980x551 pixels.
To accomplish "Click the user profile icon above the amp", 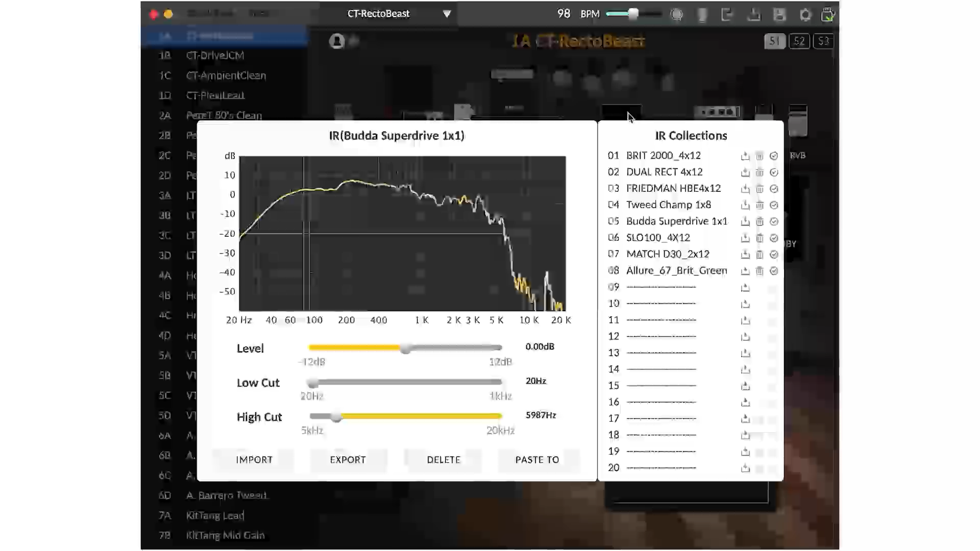I will (336, 41).
